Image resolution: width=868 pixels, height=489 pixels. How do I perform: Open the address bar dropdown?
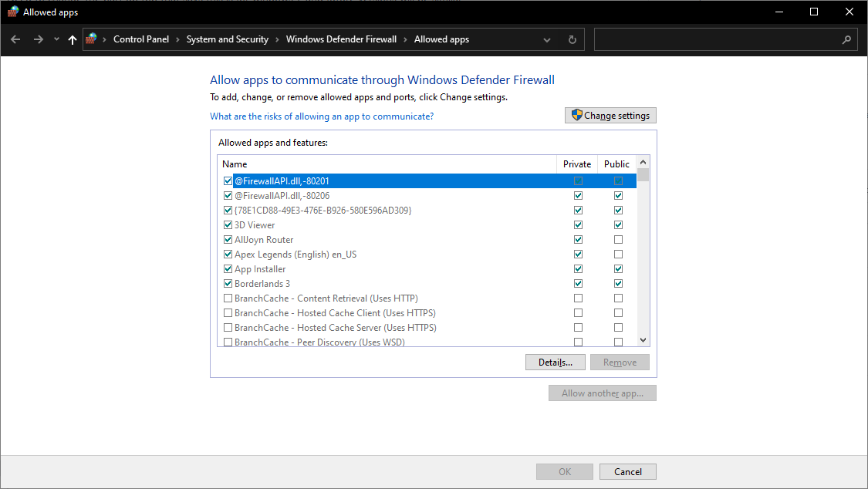(547, 39)
